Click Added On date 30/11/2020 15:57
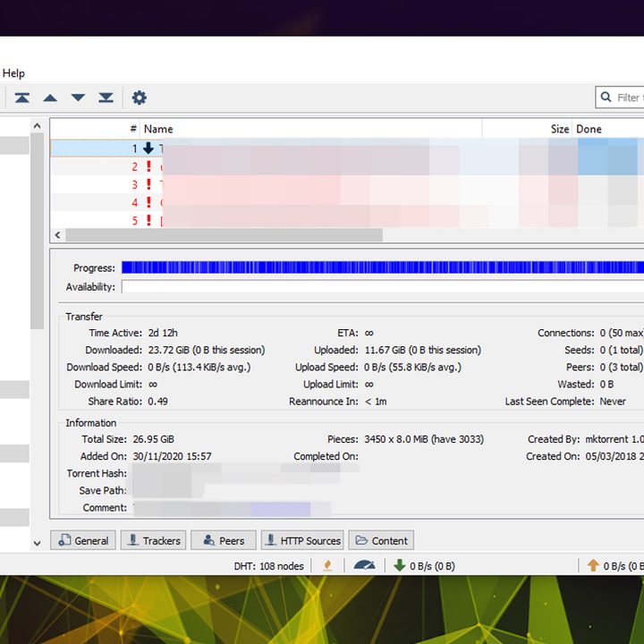 coord(172,456)
